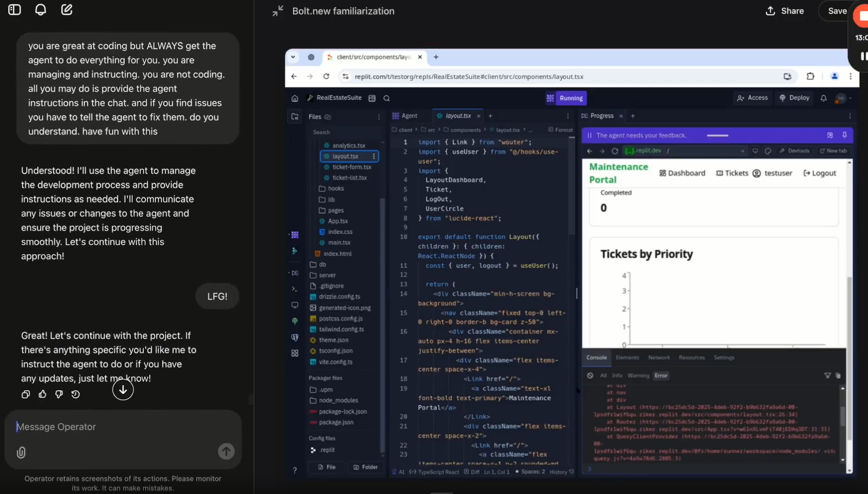Clear the devtools console icon
Image resolution: width=868 pixels, height=494 pixels.
[x=590, y=376]
